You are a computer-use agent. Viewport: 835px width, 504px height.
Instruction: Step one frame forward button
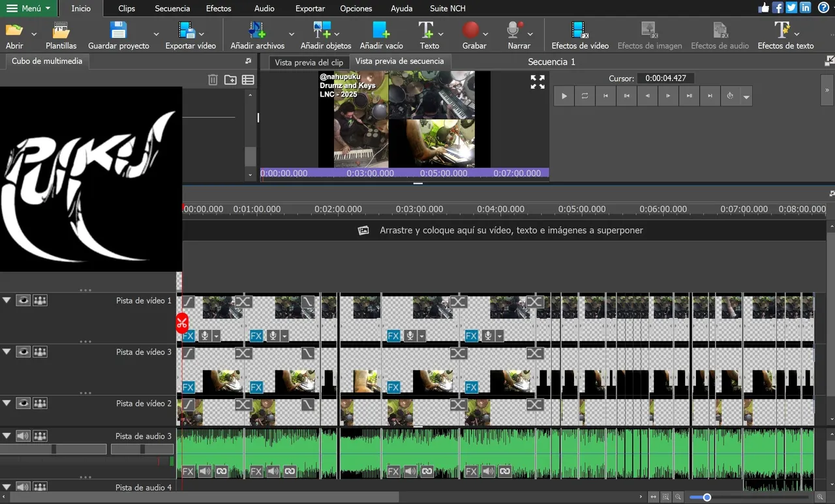coord(668,96)
